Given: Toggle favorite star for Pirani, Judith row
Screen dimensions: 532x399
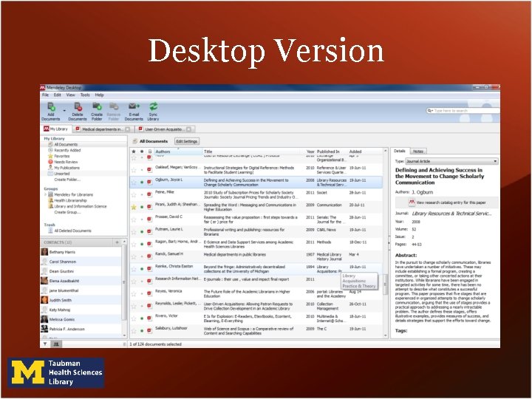Looking at the screenshot, I should (134, 207).
